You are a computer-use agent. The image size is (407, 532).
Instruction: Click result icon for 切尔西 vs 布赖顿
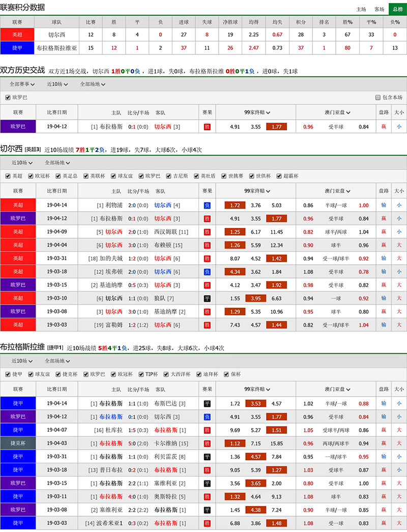207,245
